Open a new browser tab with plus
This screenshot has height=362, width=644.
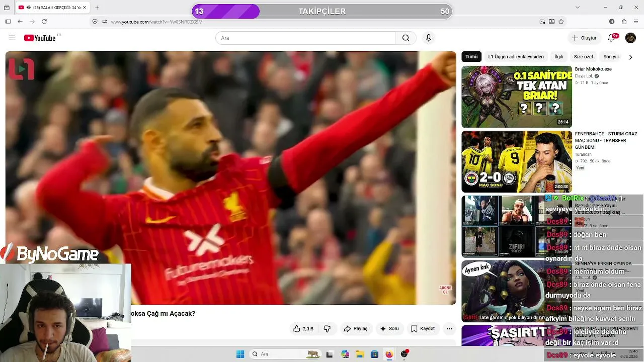pos(97,8)
